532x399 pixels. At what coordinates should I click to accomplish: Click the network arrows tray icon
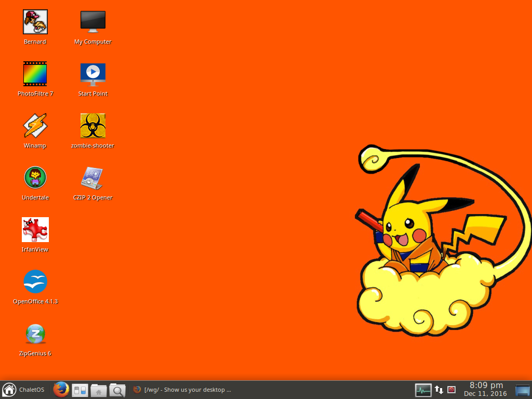pyautogui.click(x=438, y=390)
